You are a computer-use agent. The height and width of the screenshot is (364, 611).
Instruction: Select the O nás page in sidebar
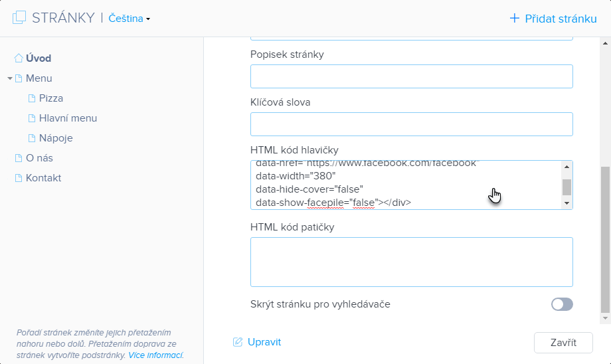coord(39,158)
